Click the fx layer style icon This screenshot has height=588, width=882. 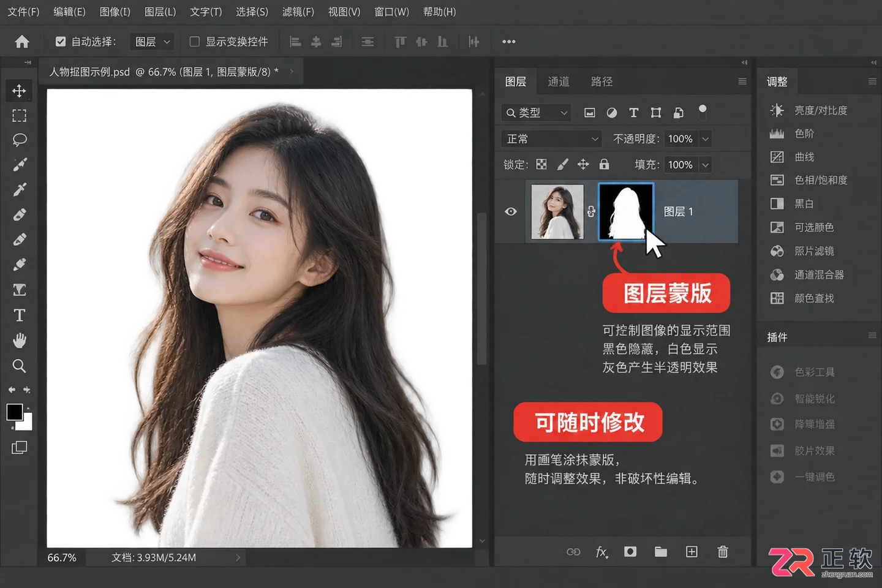click(x=601, y=552)
